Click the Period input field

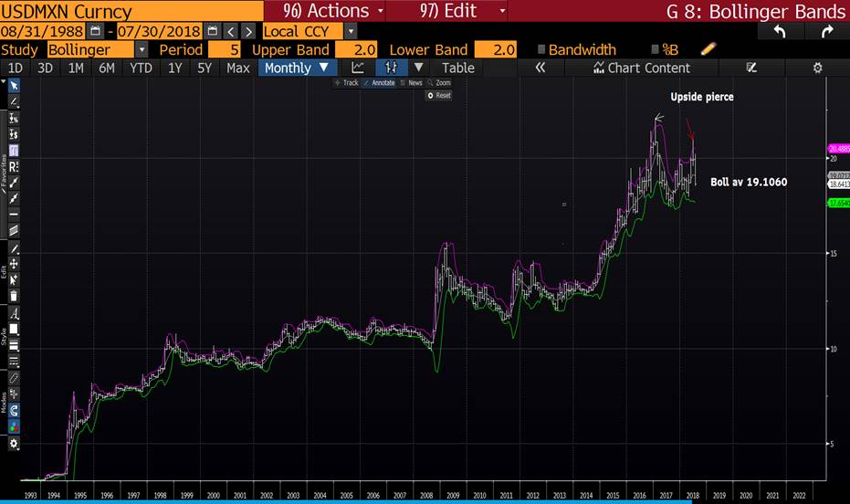(225, 50)
